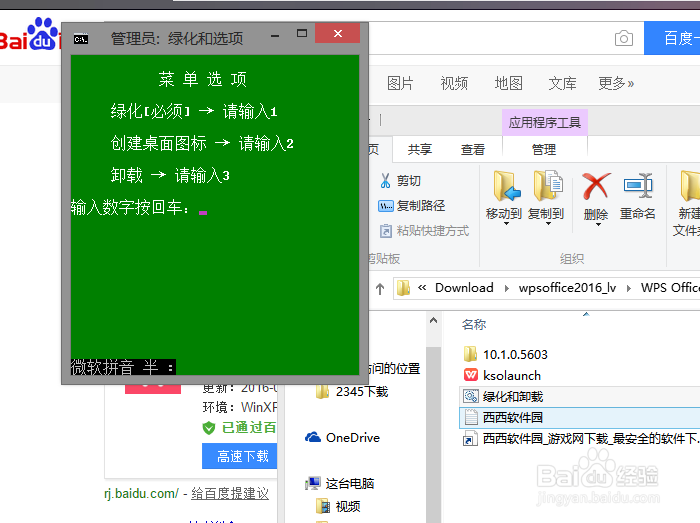Select the 绿化和卸载 batch file icon
This screenshot has height=523, width=700.
pyautogui.click(x=471, y=396)
